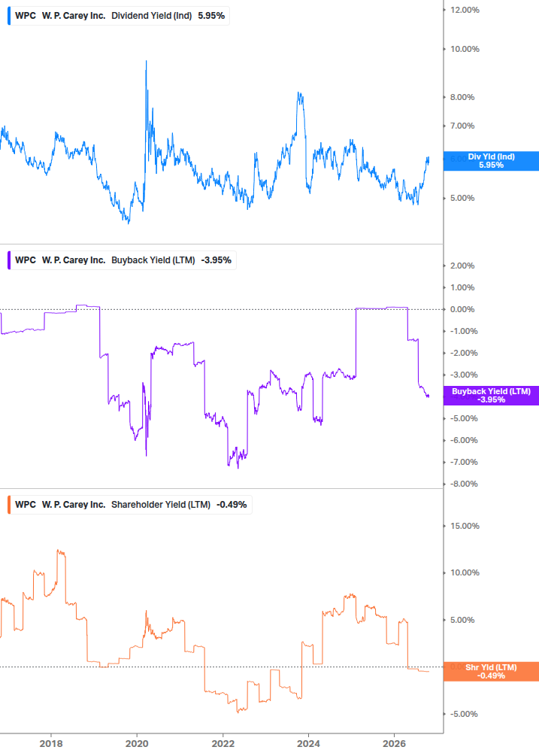The height and width of the screenshot is (756, 539).
Task: Click the 7.00% dividend yield axis label
Action: (462, 126)
